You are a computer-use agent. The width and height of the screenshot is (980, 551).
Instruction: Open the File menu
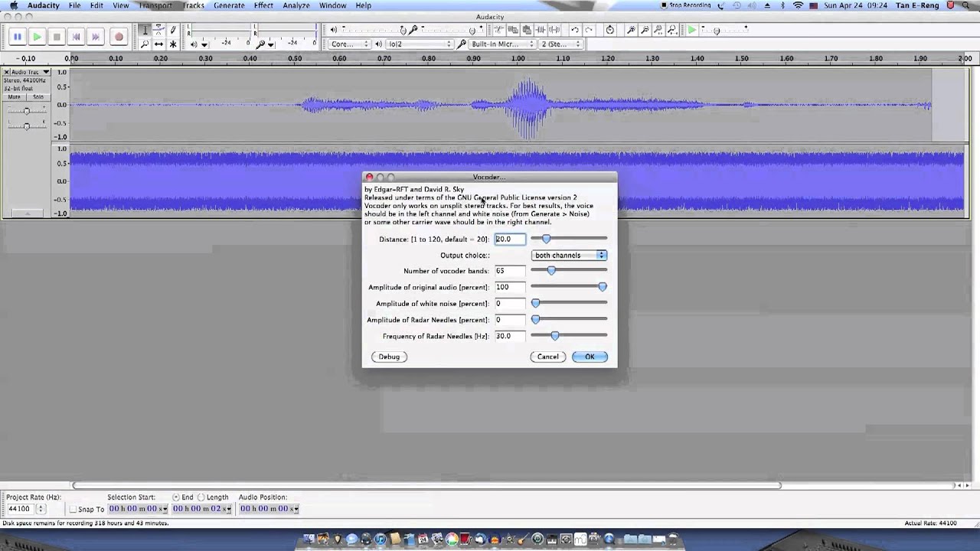coord(74,5)
